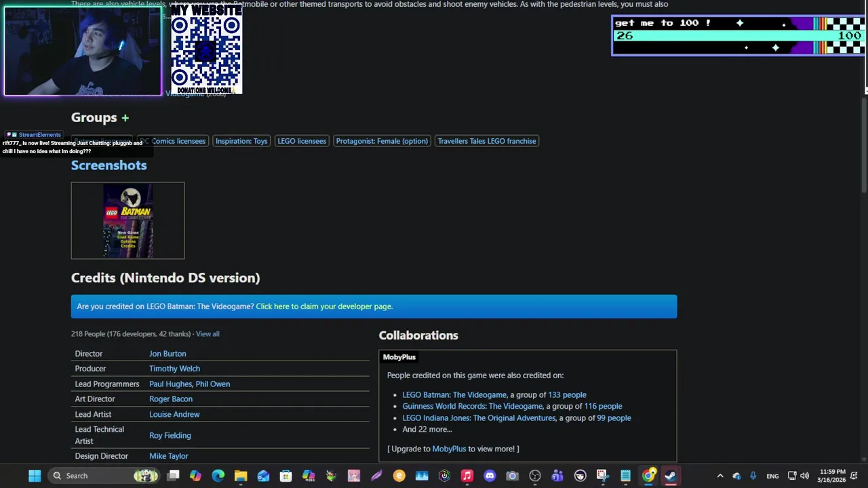Viewport: 868px width, 488px height.
Task: Click the streamer webcam overlay
Action: tap(83, 51)
